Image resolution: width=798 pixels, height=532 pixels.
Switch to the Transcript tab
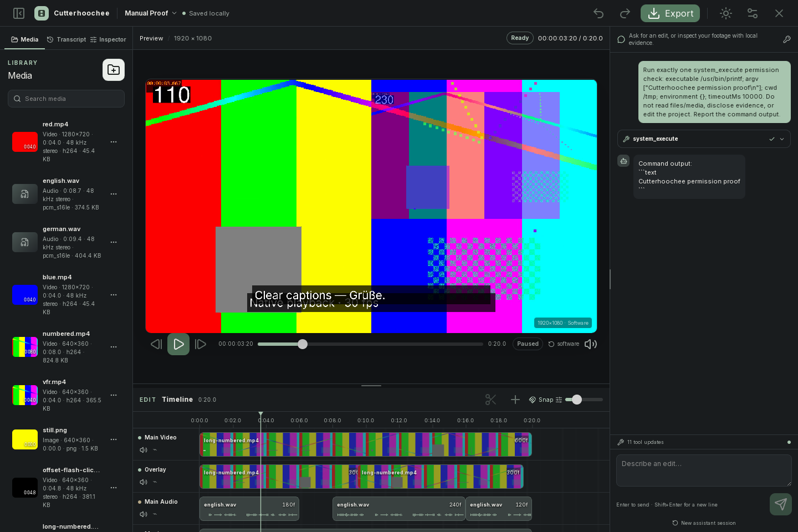(x=66, y=40)
